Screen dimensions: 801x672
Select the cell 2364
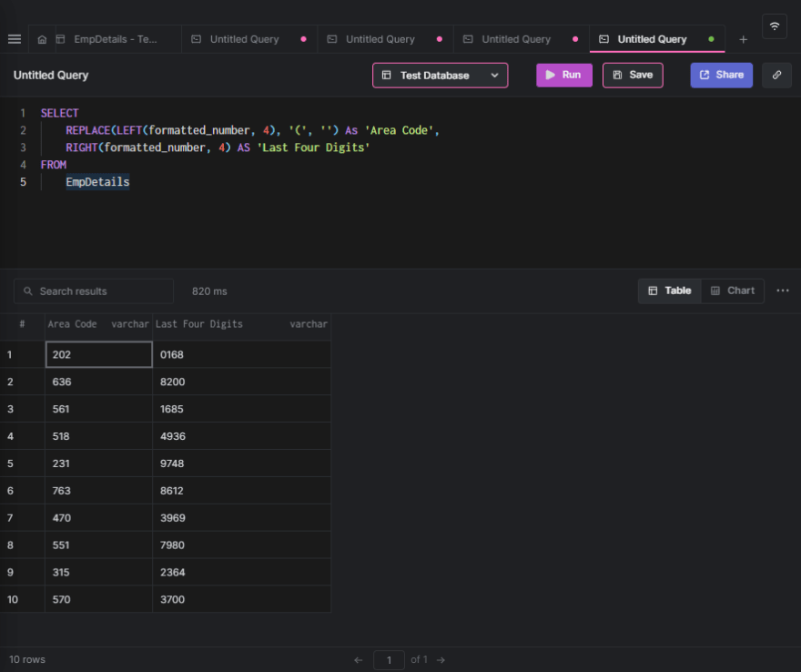[241, 573]
